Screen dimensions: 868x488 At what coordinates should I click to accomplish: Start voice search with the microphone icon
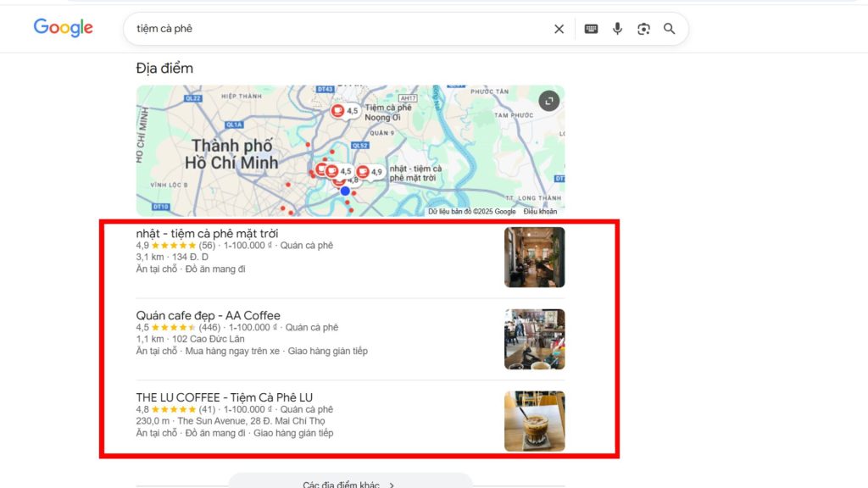pyautogui.click(x=617, y=28)
